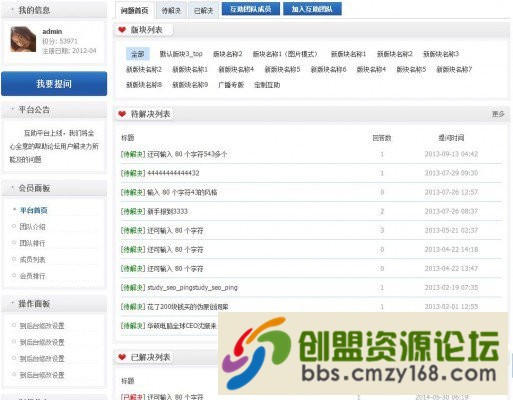Click the arrow icon beside 平台公告 header

coord(12,109)
